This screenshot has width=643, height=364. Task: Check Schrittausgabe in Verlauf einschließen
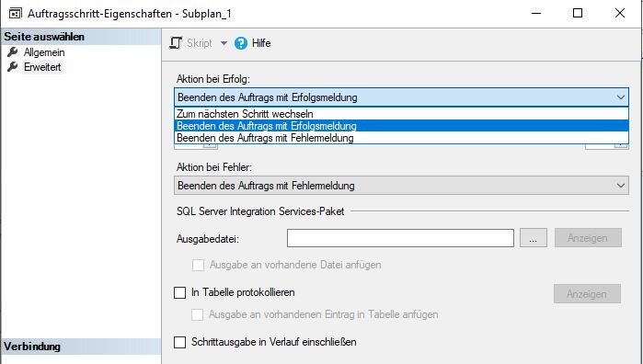tap(180, 342)
